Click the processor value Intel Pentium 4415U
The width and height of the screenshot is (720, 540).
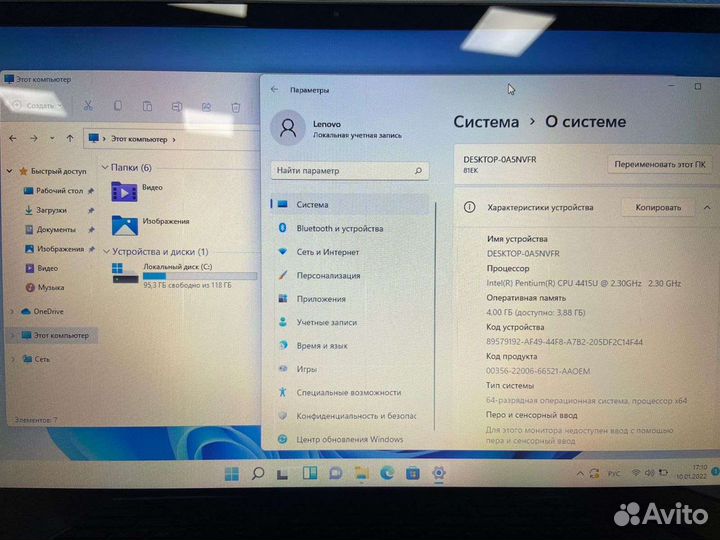coord(584,283)
